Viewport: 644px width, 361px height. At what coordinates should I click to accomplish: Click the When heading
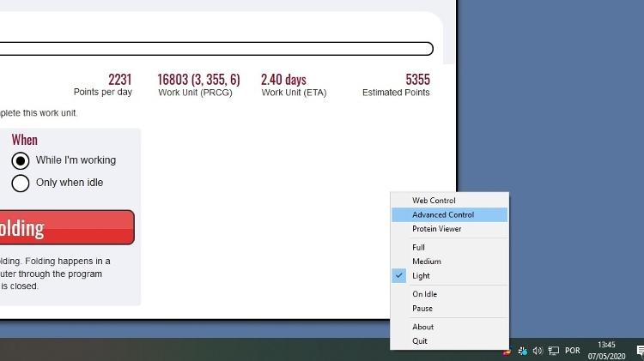click(25, 140)
